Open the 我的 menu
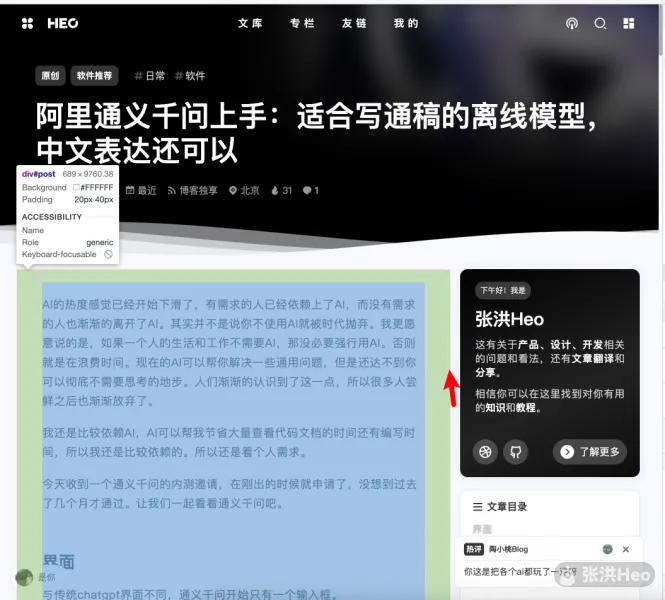Screen dimensions: 665x600 click(x=406, y=23)
